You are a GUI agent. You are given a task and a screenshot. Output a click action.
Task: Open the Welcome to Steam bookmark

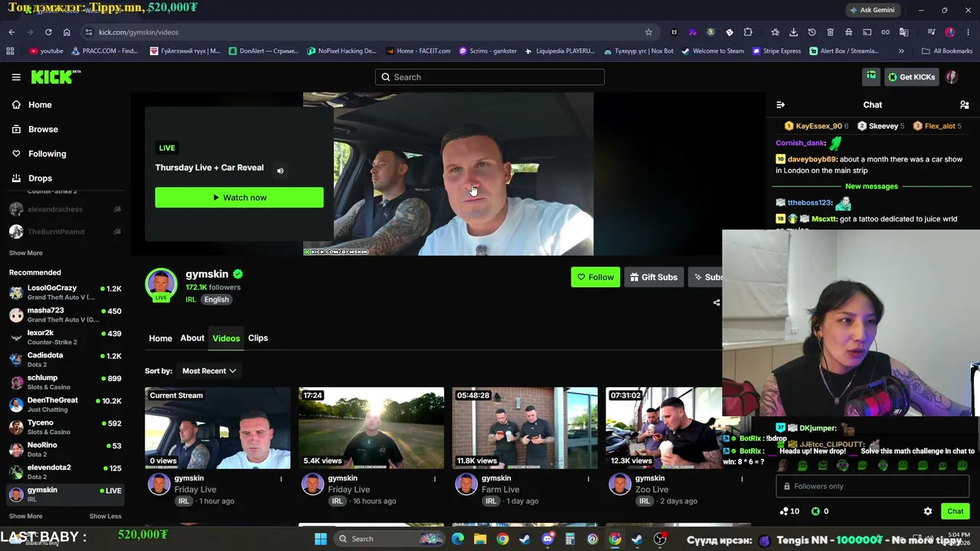coord(712,51)
